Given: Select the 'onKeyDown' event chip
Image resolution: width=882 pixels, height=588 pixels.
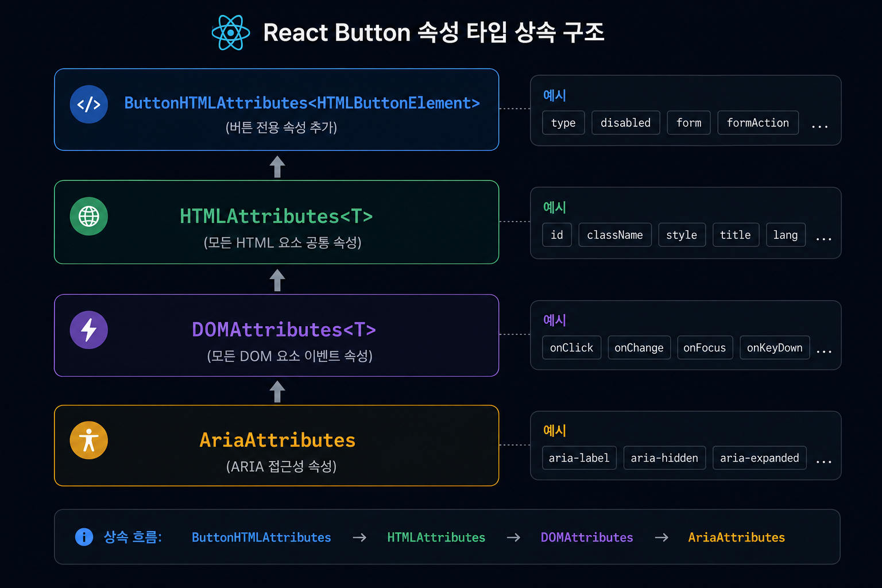Looking at the screenshot, I should (x=775, y=347).
